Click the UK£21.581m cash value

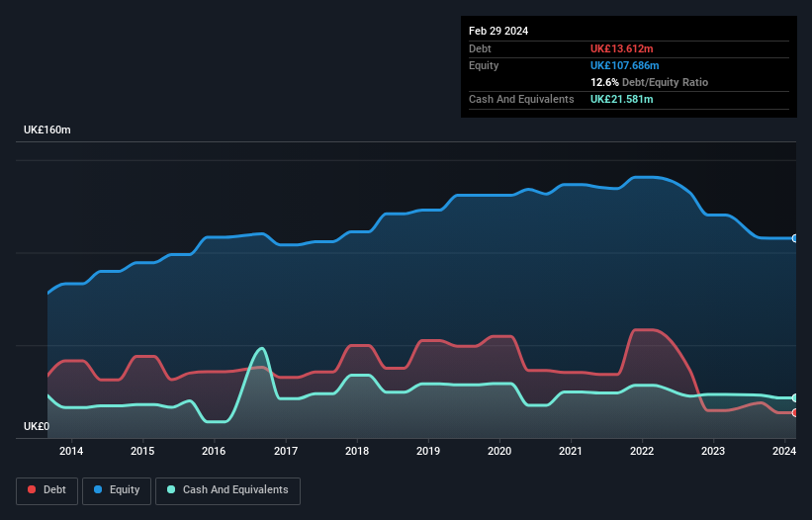[622, 99]
